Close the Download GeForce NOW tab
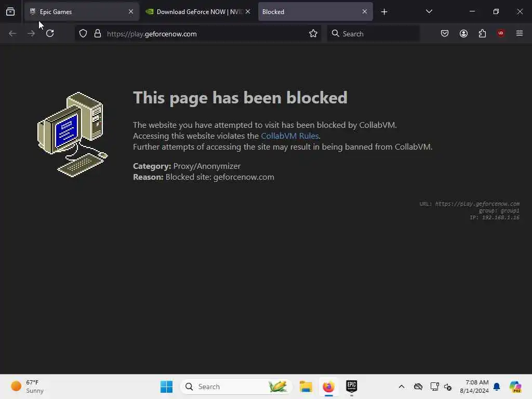The width and height of the screenshot is (532, 399). coord(248,11)
